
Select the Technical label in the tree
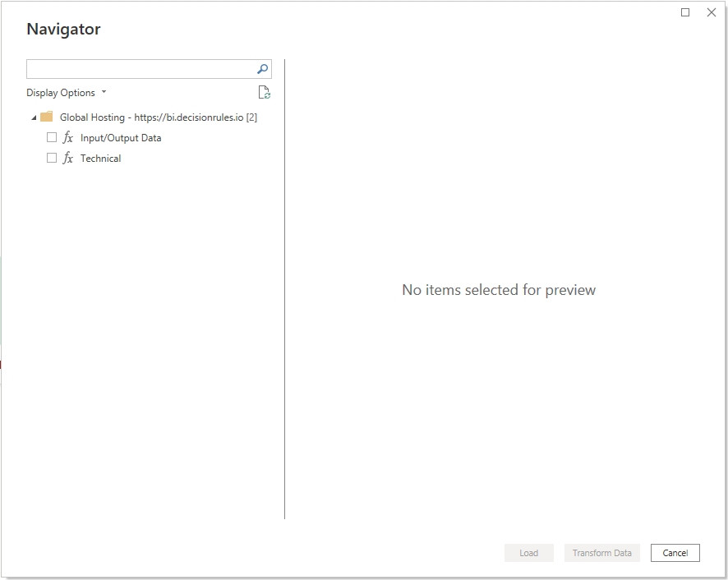point(100,159)
